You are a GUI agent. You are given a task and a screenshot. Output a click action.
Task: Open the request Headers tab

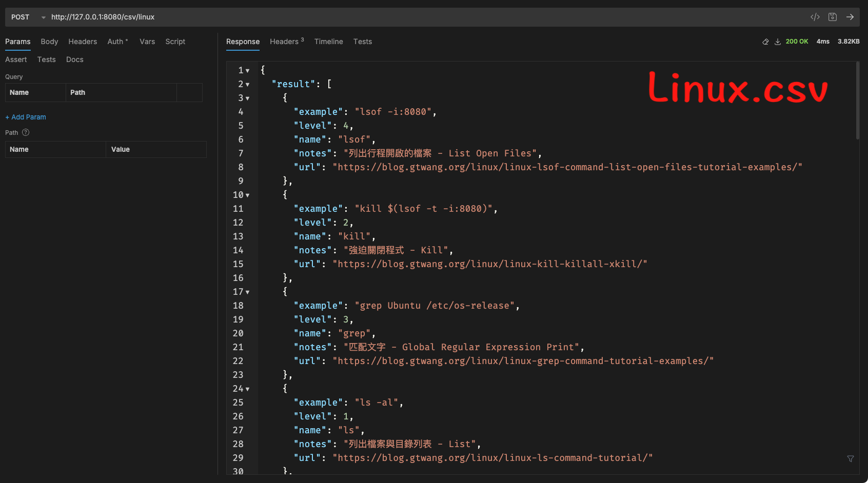(x=83, y=42)
